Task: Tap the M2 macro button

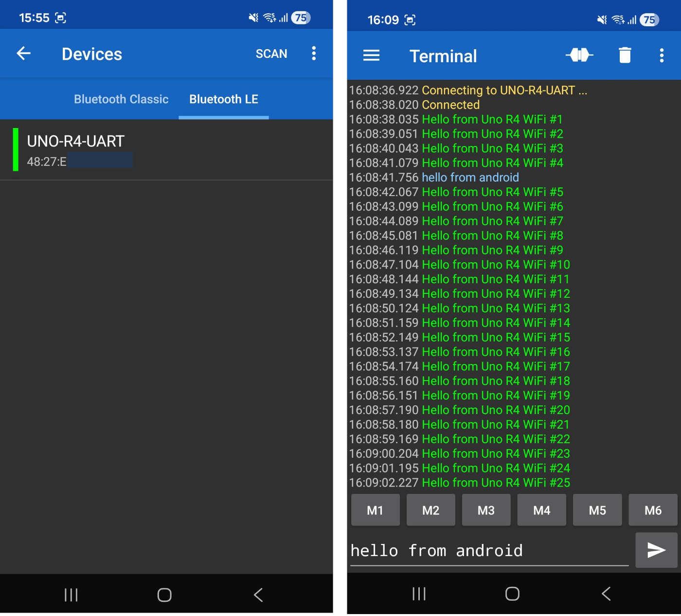Action: click(x=430, y=510)
